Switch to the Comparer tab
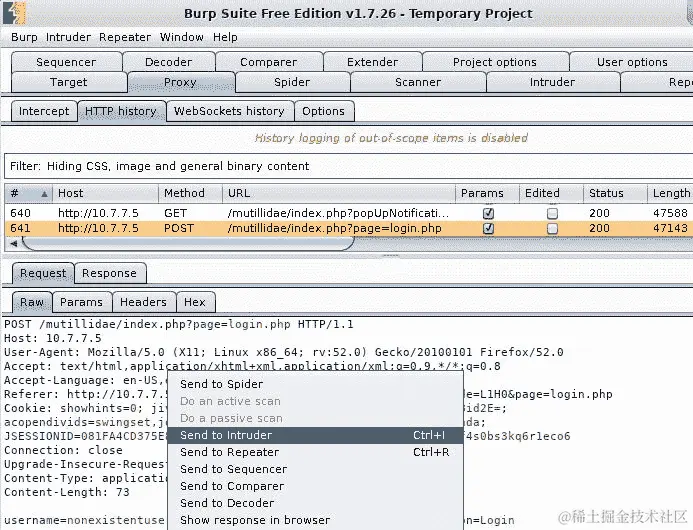The width and height of the screenshot is (693, 530). [x=269, y=62]
